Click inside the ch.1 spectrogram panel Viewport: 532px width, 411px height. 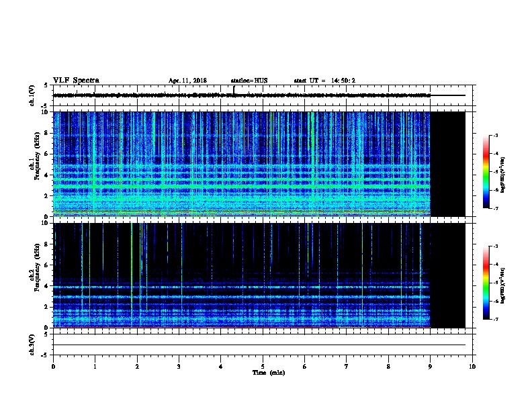(242, 164)
